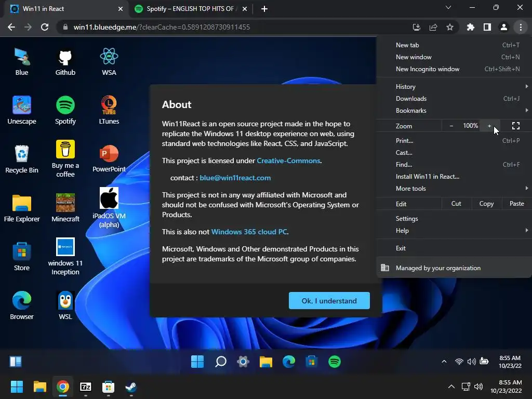The image size is (532, 399).
Task: Open File Explorer in inner taskbar
Action: tap(266, 362)
